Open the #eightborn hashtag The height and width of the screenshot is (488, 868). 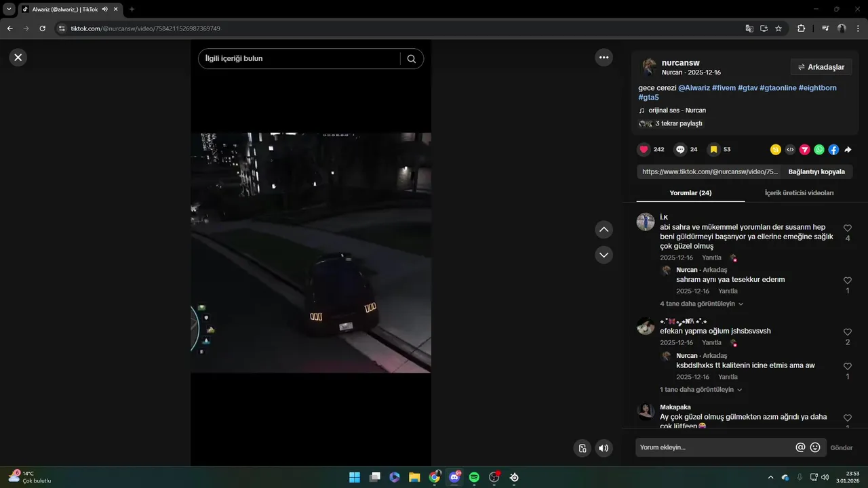818,88
